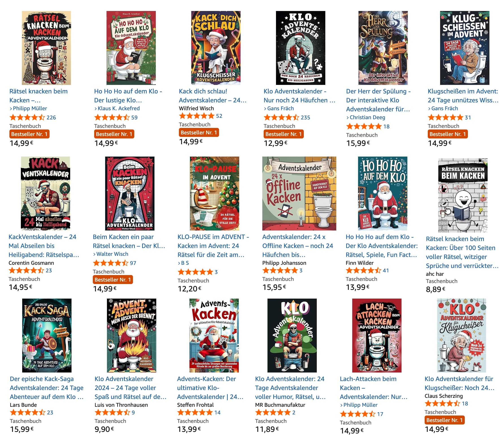Expand author Walter Wisch chevron link

point(111,254)
